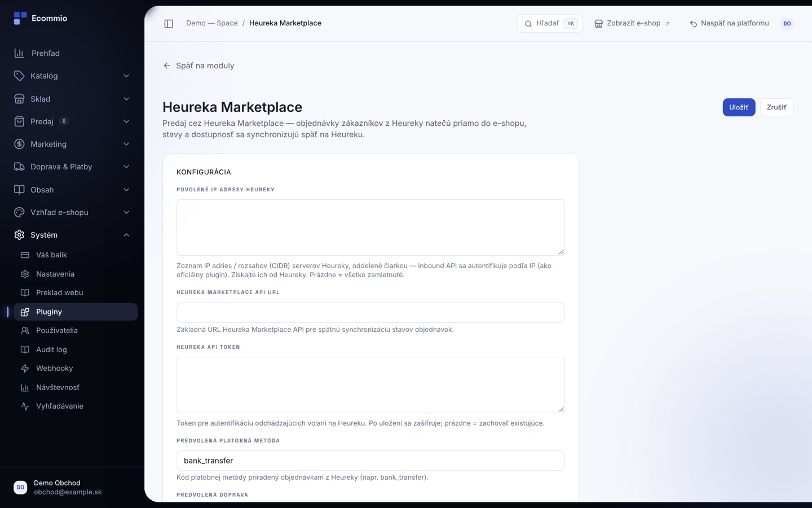Expand the Doprava & Platby chevron
Viewport: 812px width, 508px height.
pyautogui.click(x=126, y=167)
